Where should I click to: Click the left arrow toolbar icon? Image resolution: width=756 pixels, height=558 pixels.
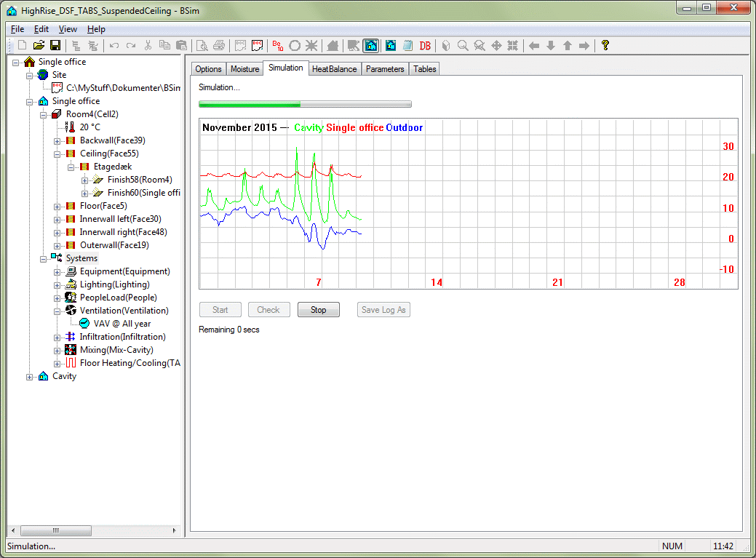coord(534,45)
